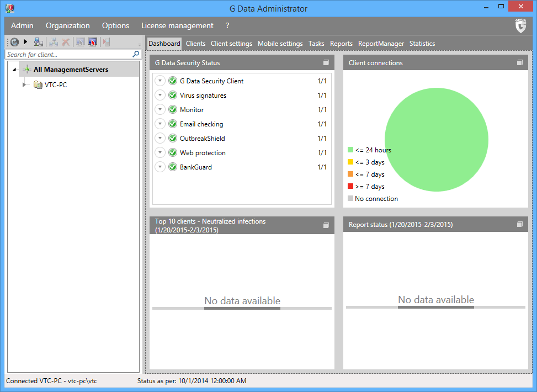Image resolution: width=537 pixels, height=392 pixels.
Task: Open the dropdown arrow beside Monitor
Action: point(160,110)
